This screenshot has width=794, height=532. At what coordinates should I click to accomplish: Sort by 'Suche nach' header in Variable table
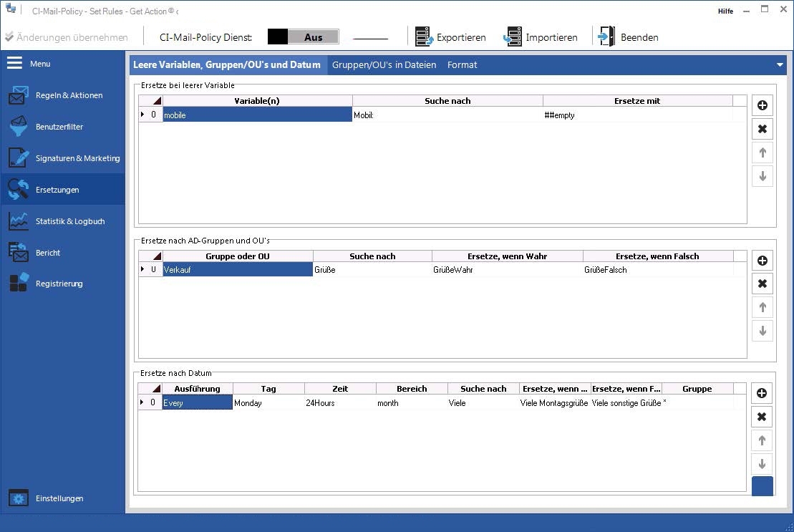[x=447, y=101]
